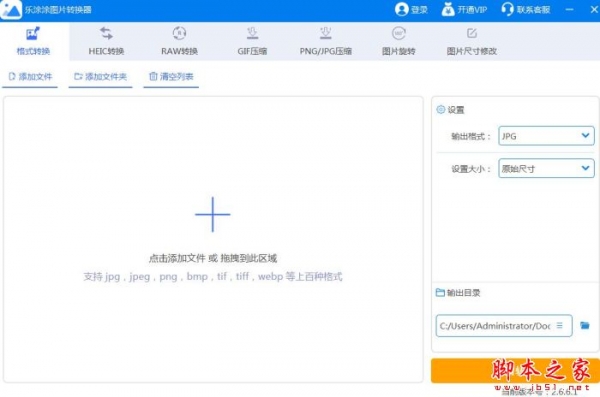Click the 登录 login text
The height and width of the screenshot is (397, 600).
419,10
